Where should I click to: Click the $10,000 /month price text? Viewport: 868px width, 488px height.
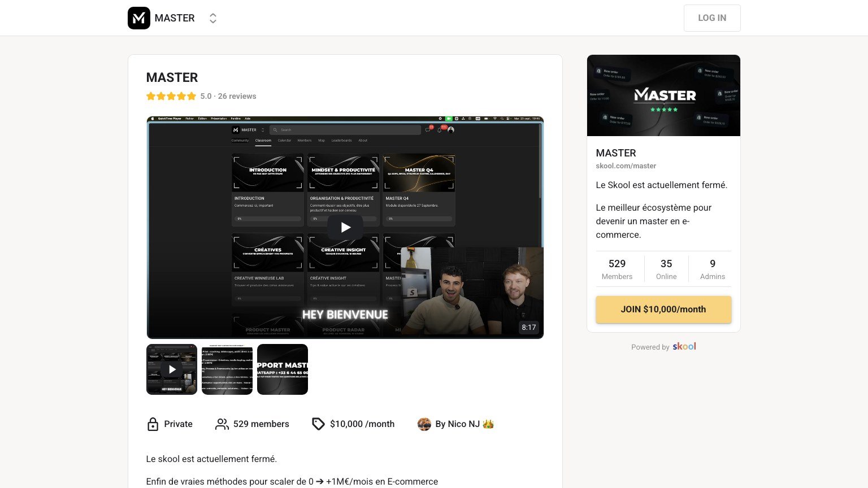[362, 424]
